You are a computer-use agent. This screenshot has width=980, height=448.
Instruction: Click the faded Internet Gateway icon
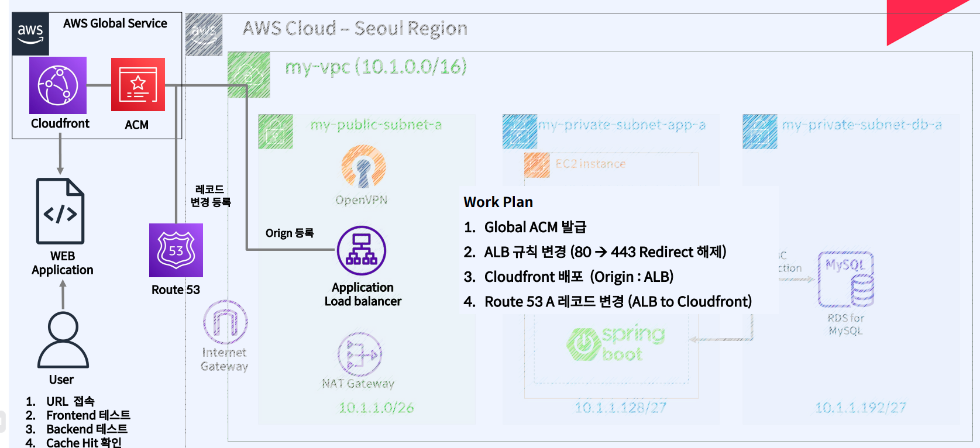click(225, 322)
